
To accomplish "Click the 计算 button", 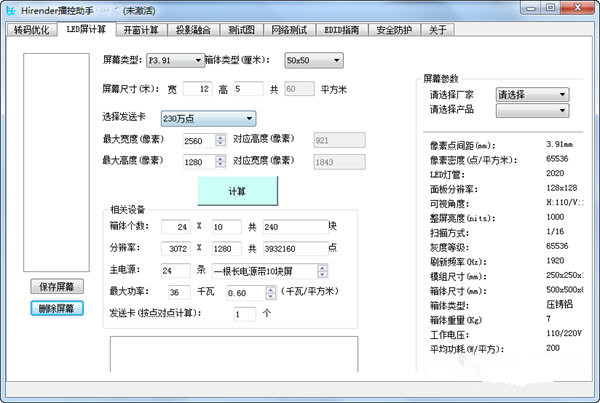I will coord(238,191).
